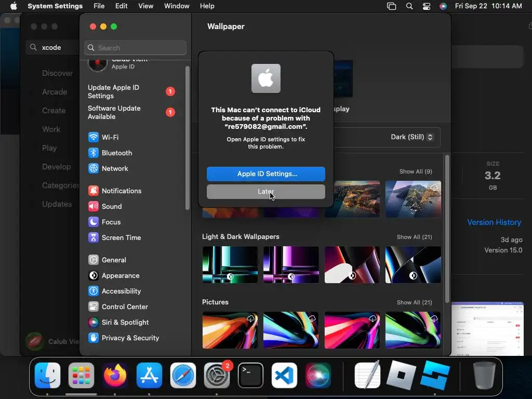Click the wallpaper list scrollbar
The image size is (532, 399).
click(447, 229)
